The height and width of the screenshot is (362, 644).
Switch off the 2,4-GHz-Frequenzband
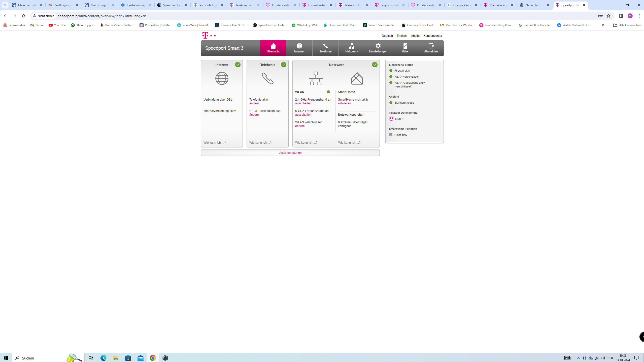pyautogui.click(x=303, y=103)
